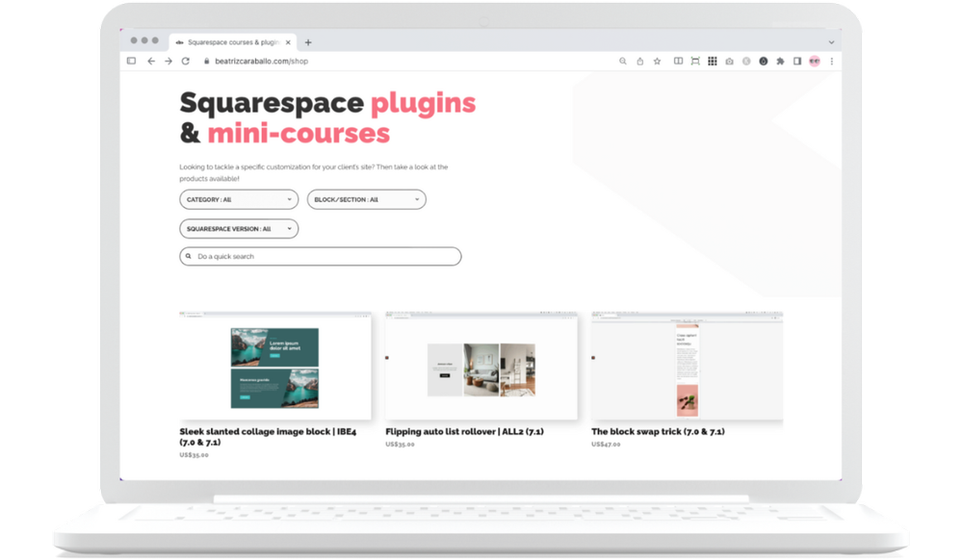The image size is (963, 560).
Task: Click the search magnifier icon in quick search
Action: [x=189, y=256]
